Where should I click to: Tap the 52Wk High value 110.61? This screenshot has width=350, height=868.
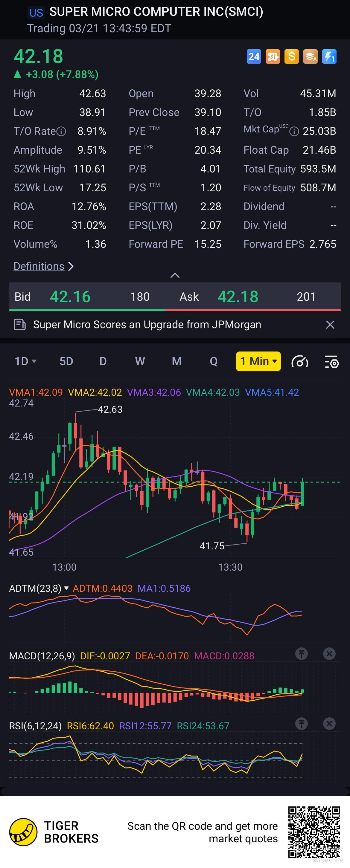point(90,169)
